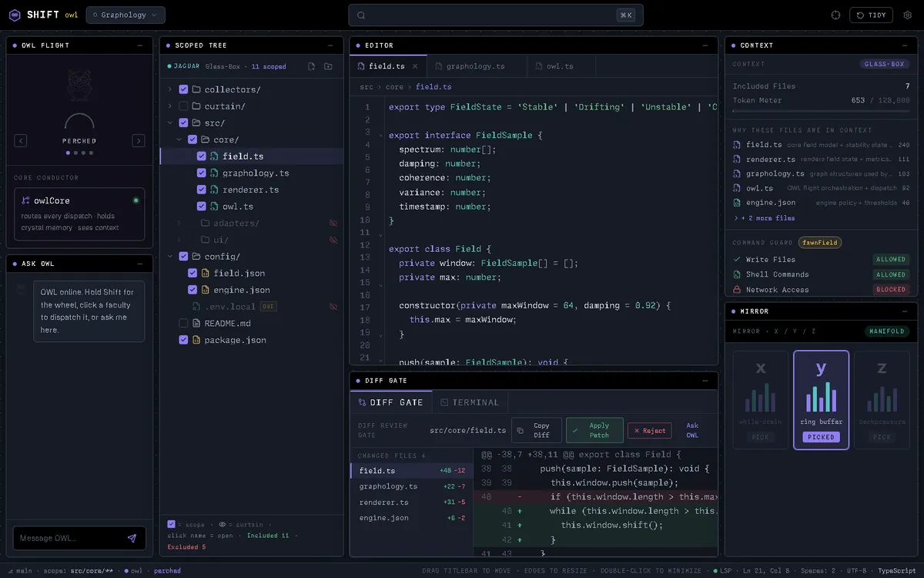Click the new folder icon in Scoped Tree
The height and width of the screenshot is (578, 924).
(328, 66)
